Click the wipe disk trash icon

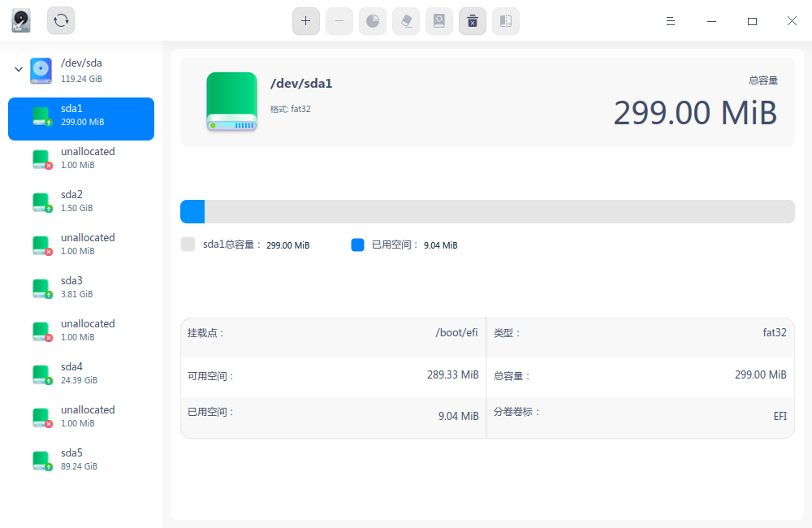(x=473, y=21)
